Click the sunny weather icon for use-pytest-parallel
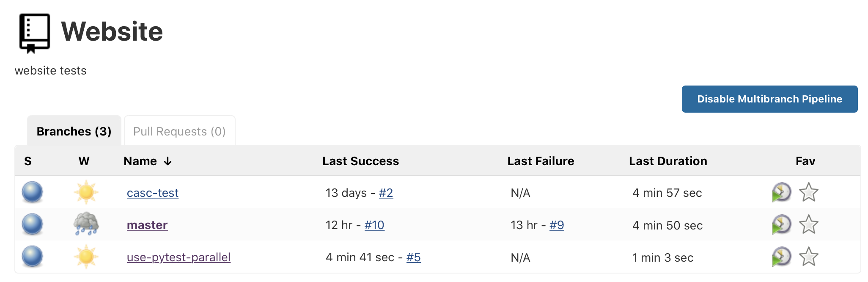 (x=86, y=257)
